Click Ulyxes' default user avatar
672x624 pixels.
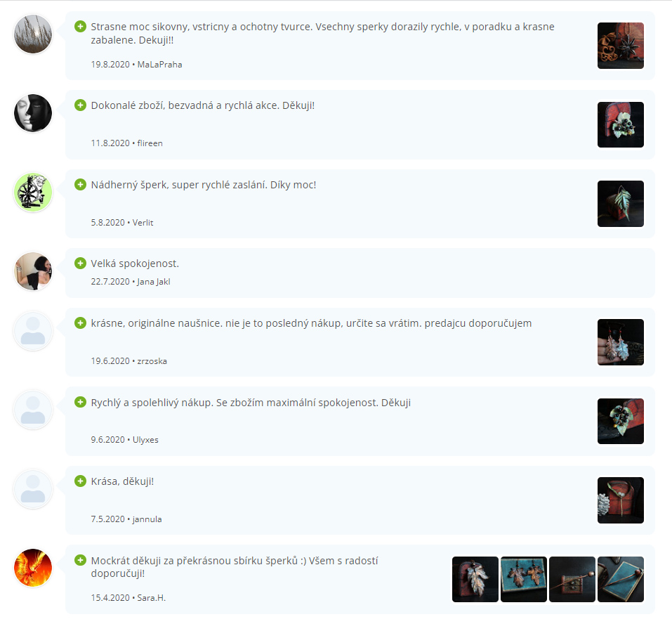pos(33,410)
